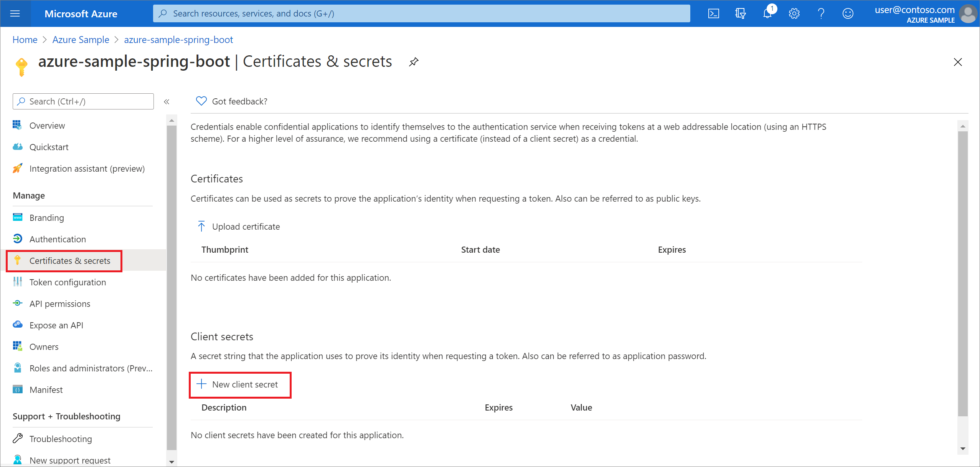The width and height of the screenshot is (980, 467).
Task: Open the portal hamburger menu
Action: [15, 13]
